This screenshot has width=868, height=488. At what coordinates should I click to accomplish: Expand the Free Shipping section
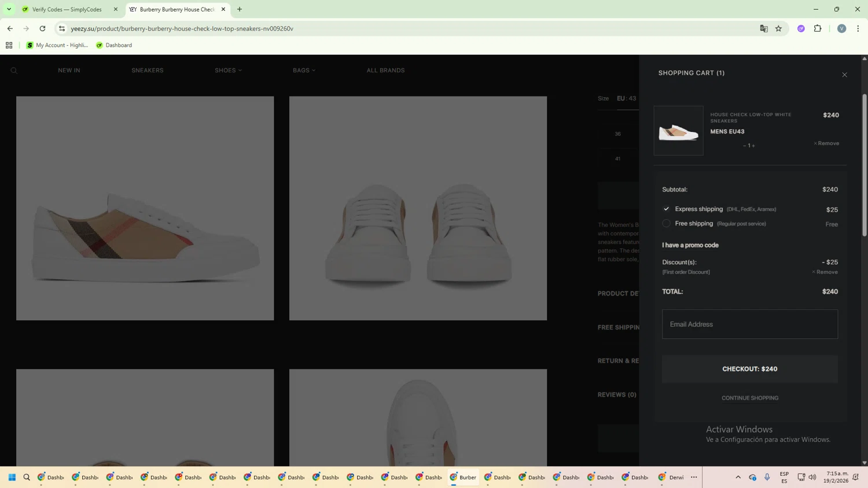click(618, 327)
